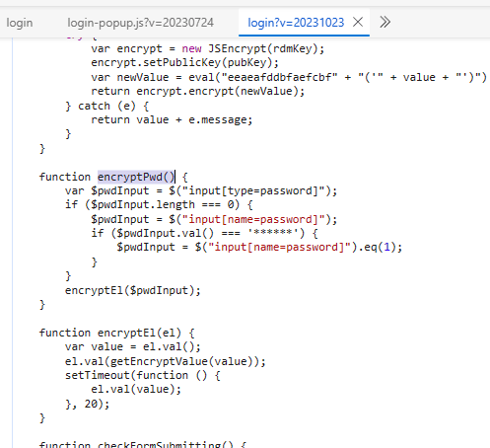
Task: Click the .eq(1) call line
Action: tap(259, 247)
